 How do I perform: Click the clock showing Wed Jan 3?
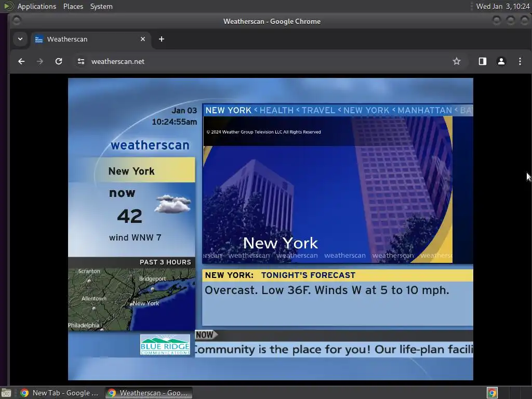click(x=502, y=6)
